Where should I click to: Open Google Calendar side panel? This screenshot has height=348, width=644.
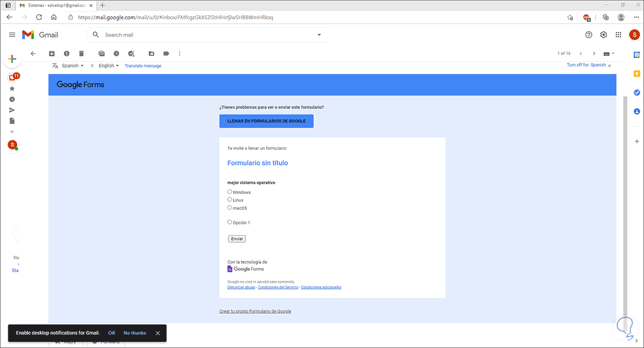point(637,55)
